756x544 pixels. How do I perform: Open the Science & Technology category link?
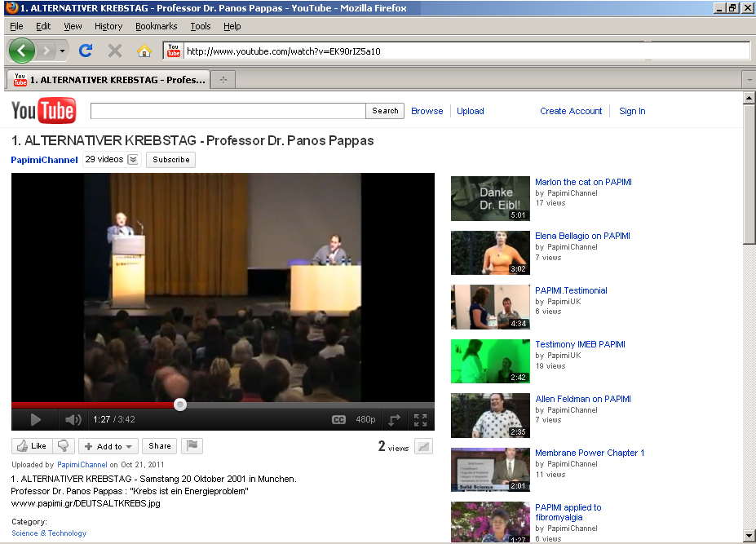49,533
